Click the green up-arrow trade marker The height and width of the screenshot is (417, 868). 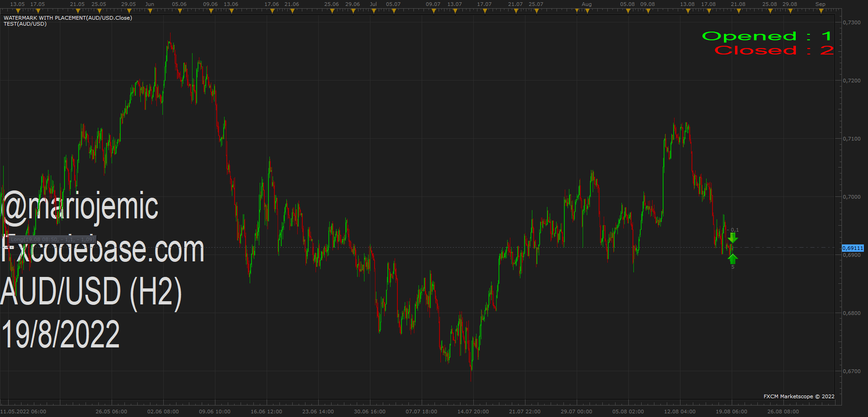(733, 259)
